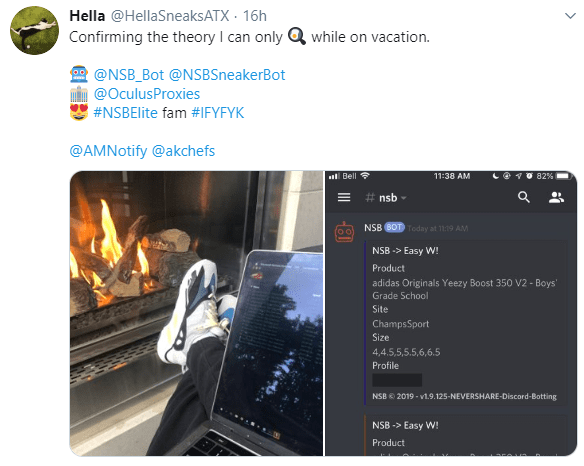Screen dimensions: 584x466
Task: Open the HellaSneaksATX username link
Action: [170, 16]
